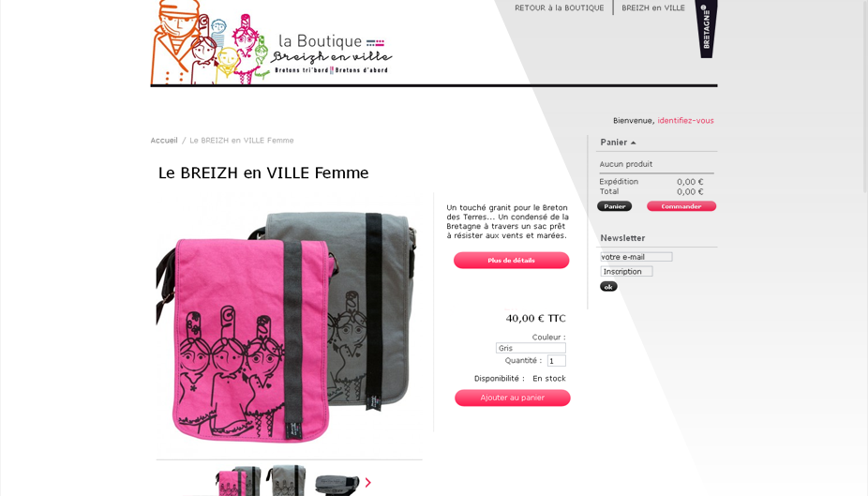Collapse the Panier cart block arrow
The image size is (868, 496).
tap(634, 143)
